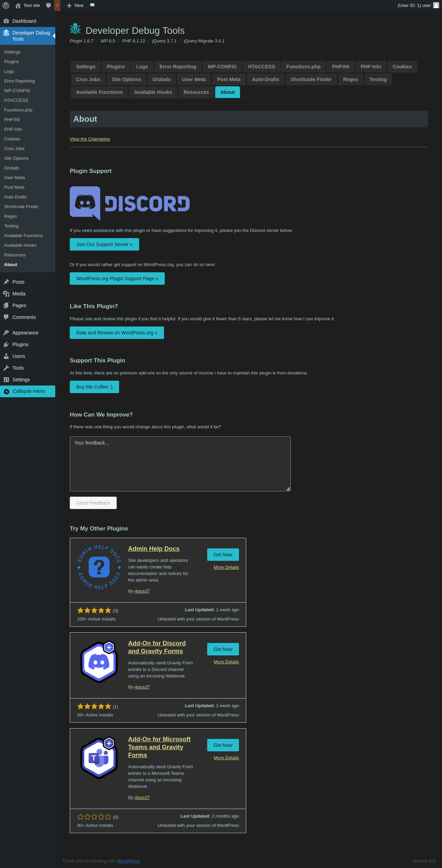Open the WP-CONFIG tab

[x=222, y=67]
